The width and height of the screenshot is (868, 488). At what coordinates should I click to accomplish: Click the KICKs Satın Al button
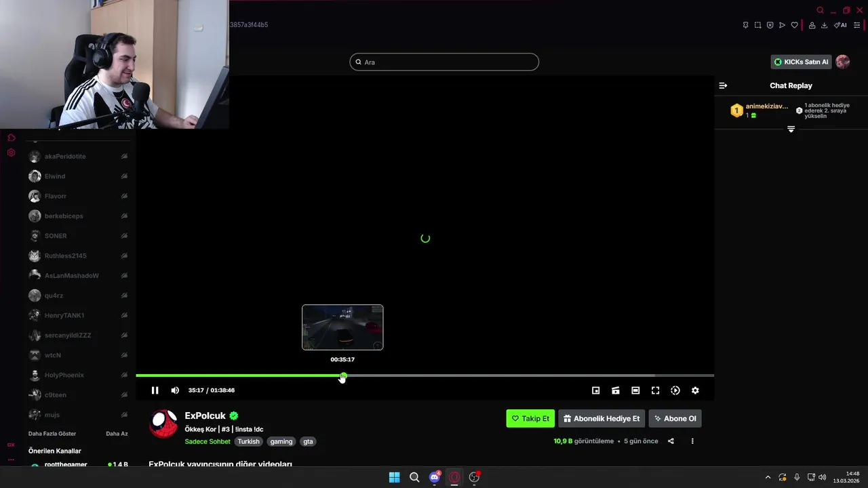click(x=801, y=62)
